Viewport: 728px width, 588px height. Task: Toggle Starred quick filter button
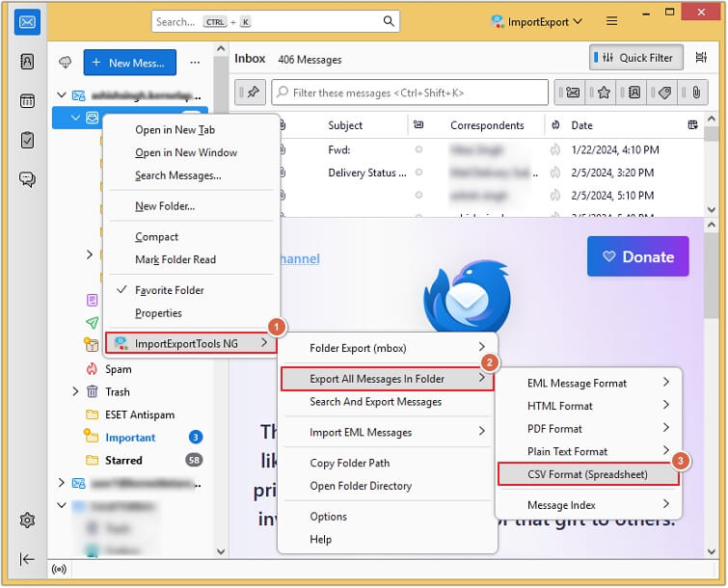click(x=602, y=93)
